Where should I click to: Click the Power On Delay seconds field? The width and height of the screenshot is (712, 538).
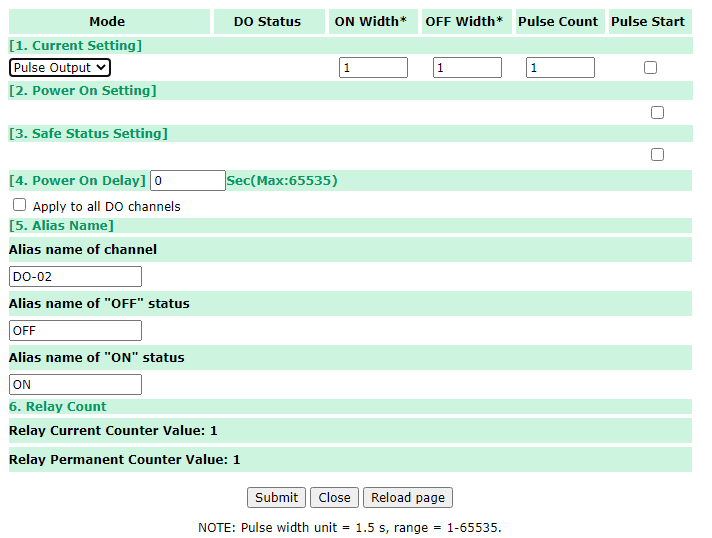[x=188, y=181]
